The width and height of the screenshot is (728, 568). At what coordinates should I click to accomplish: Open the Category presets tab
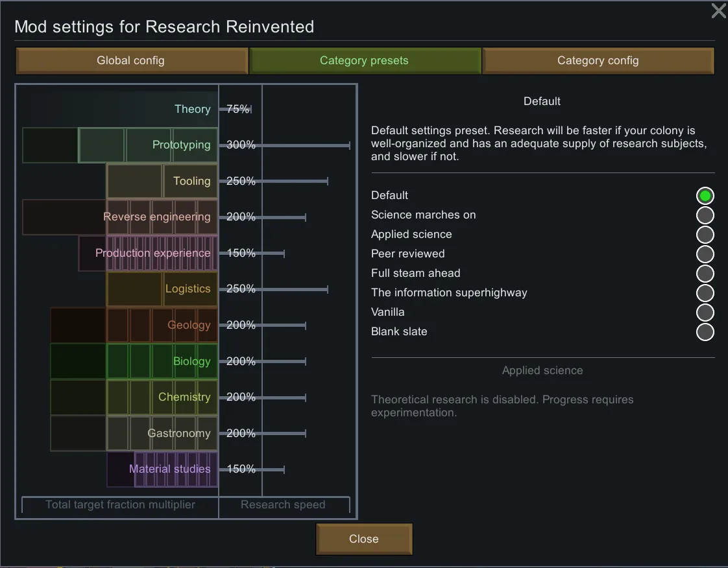(x=365, y=61)
